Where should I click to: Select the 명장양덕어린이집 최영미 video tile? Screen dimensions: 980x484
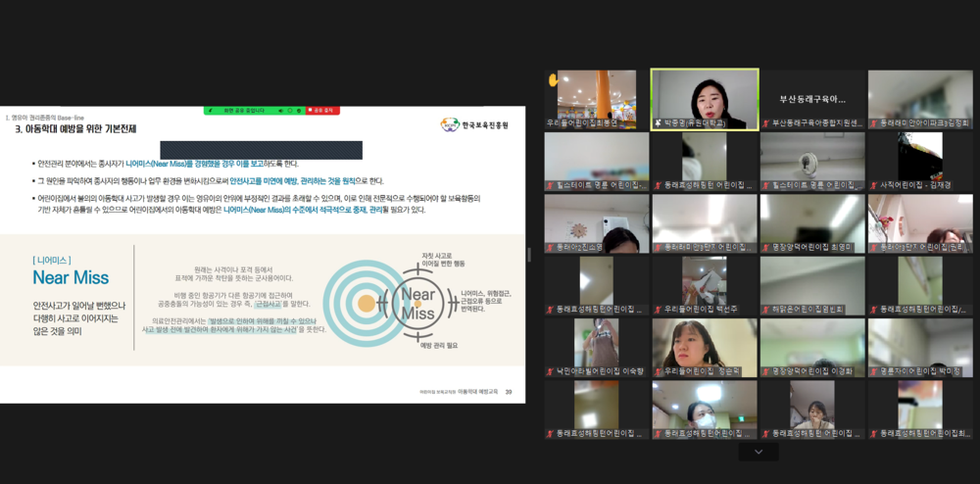coord(812,223)
